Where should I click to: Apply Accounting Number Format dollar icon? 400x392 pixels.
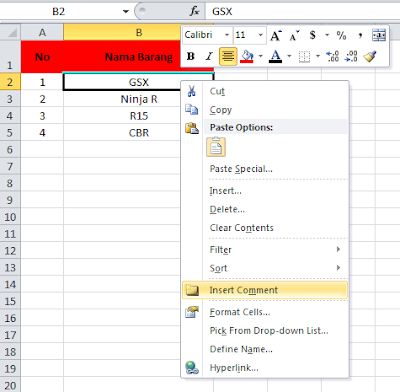point(312,35)
